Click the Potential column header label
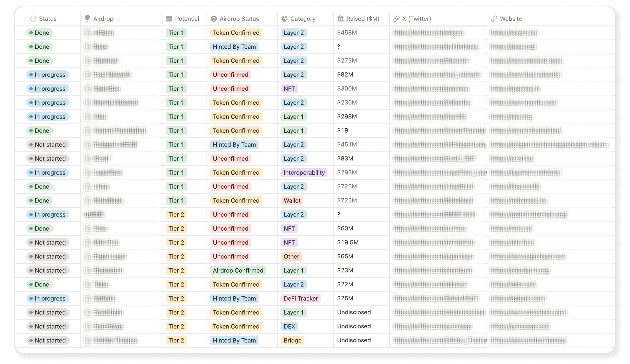 pos(187,19)
